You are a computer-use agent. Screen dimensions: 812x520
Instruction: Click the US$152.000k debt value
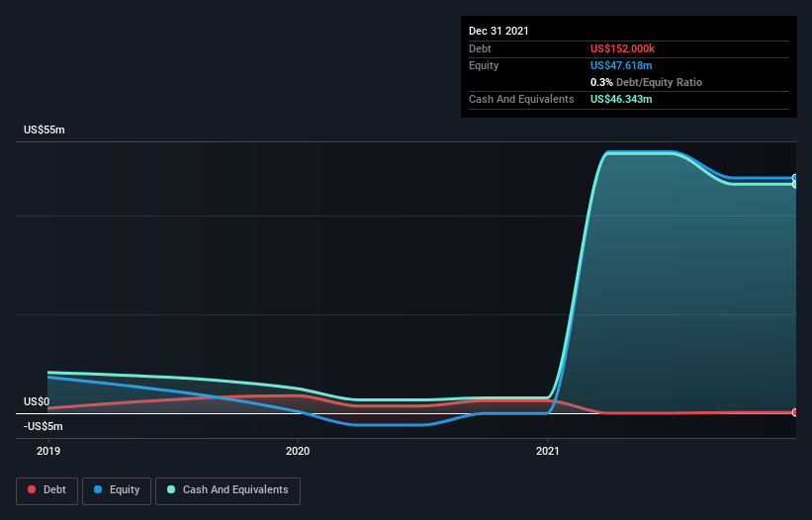pos(622,48)
